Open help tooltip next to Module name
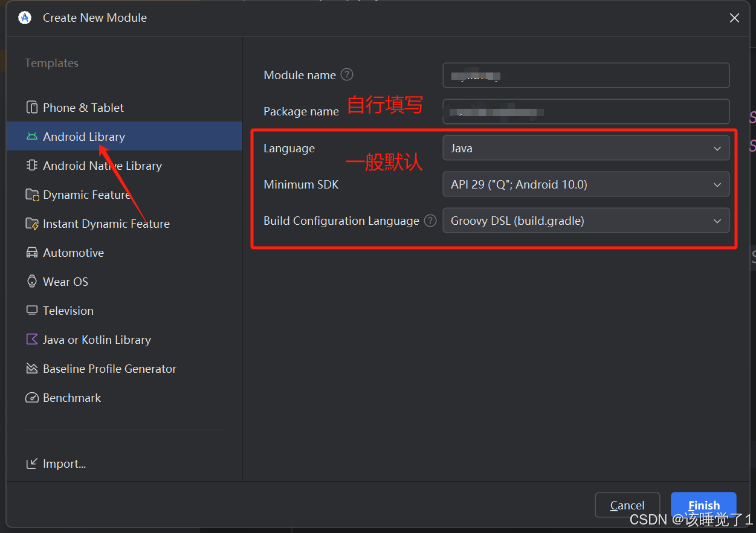 347,75
